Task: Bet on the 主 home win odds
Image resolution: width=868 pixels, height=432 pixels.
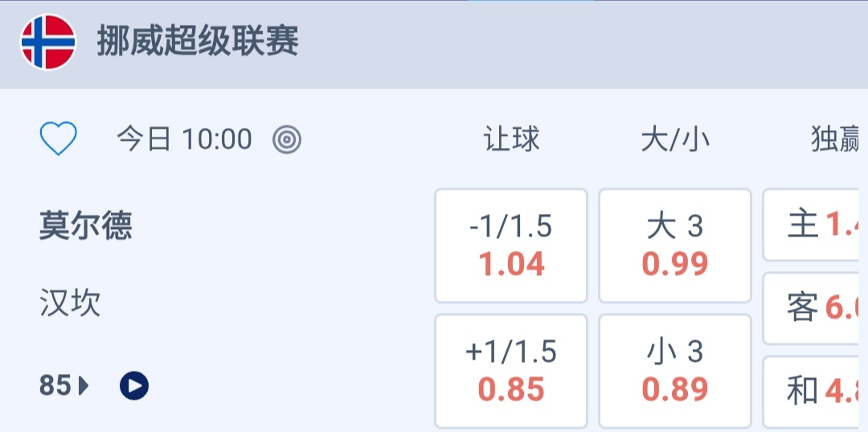Action: point(816,225)
